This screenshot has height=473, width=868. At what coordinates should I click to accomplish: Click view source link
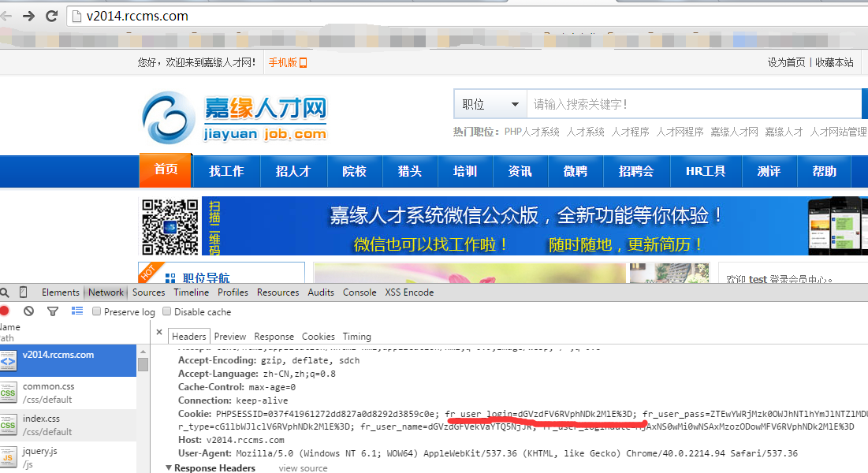coord(303,468)
